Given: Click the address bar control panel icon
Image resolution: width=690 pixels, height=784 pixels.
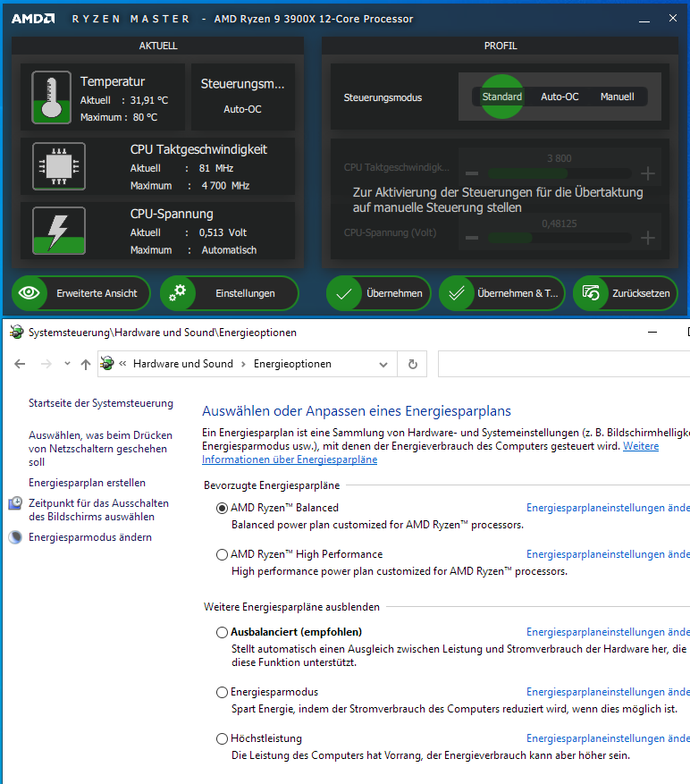Looking at the screenshot, I should coord(107,363).
